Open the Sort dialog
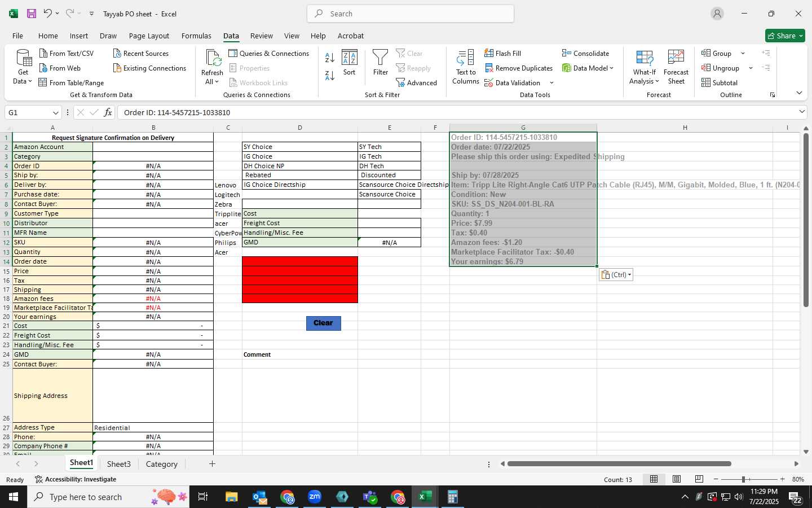This screenshot has height=508, width=812. pyautogui.click(x=350, y=63)
